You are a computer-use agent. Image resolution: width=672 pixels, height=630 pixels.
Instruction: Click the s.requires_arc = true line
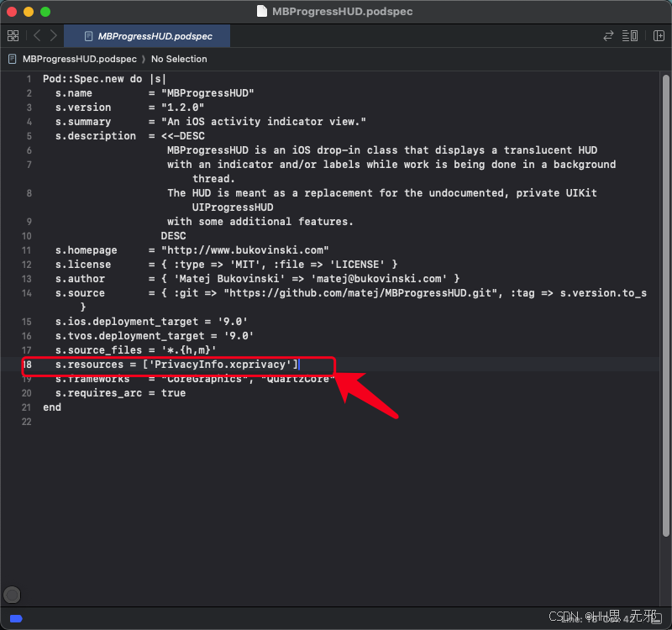pos(120,393)
